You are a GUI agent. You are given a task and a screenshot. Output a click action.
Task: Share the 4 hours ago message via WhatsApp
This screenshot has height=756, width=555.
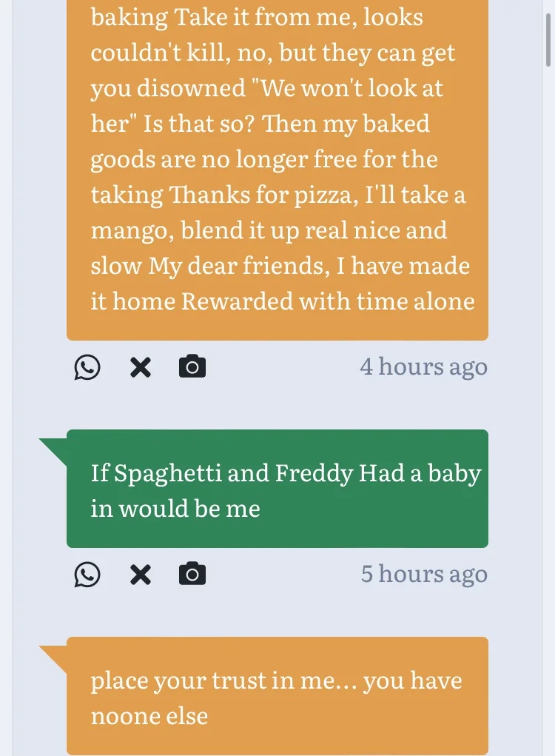coord(87,367)
